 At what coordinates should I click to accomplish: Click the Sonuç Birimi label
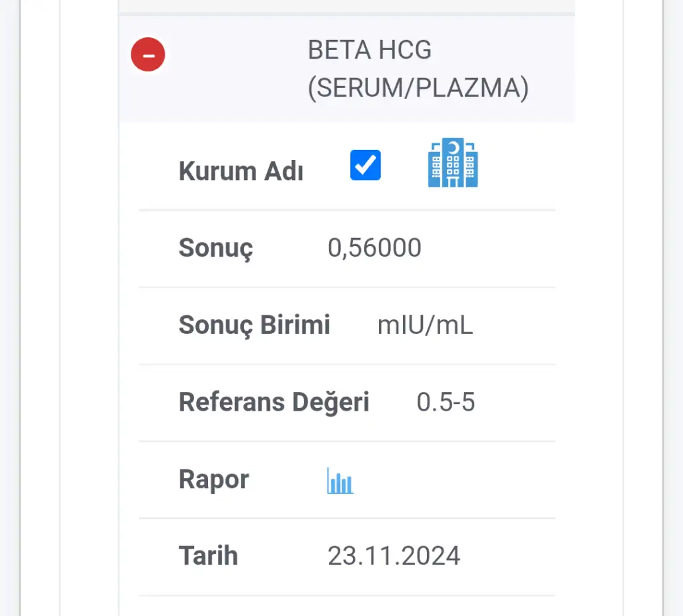[x=254, y=325]
